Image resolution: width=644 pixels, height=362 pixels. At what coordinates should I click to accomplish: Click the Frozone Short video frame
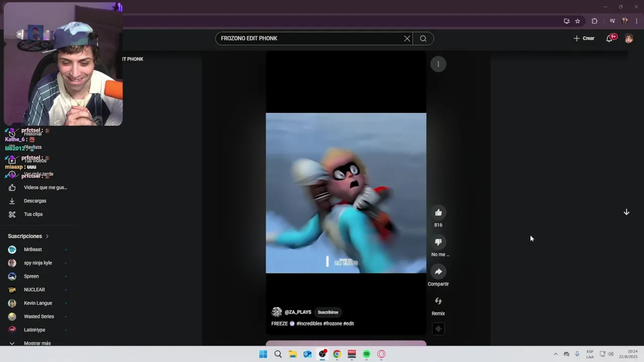point(346,193)
